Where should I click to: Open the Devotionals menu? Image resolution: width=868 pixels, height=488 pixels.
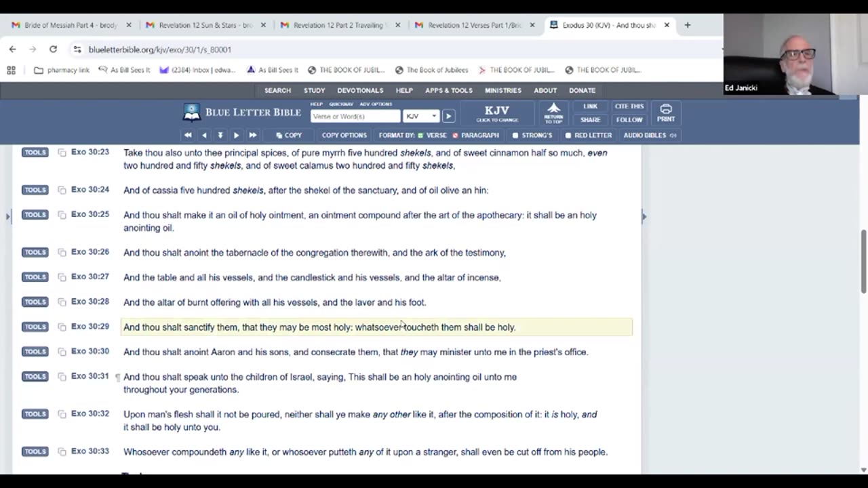click(360, 90)
